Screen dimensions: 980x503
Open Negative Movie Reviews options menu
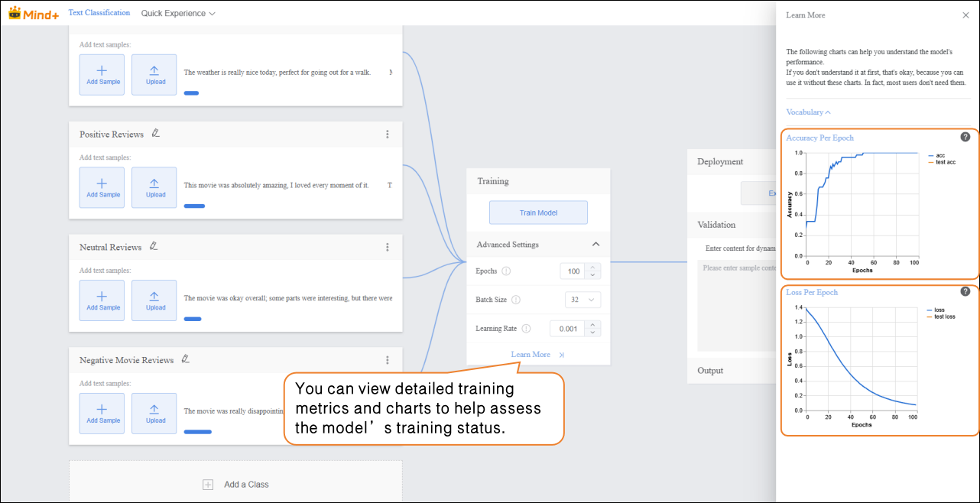(x=388, y=360)
